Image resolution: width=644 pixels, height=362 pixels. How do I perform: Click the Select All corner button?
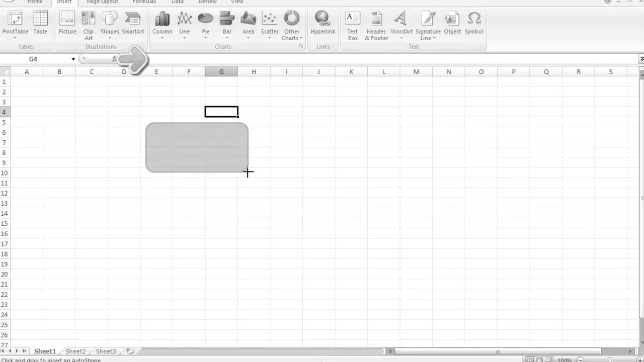coord(5,72)
